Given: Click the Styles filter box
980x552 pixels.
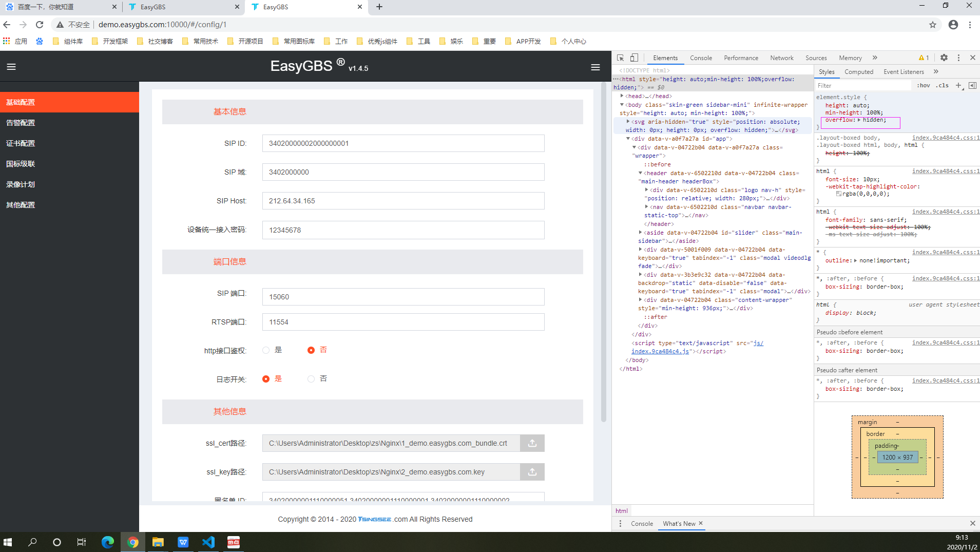Looking at the screenshot, I should tap(864, 85).
